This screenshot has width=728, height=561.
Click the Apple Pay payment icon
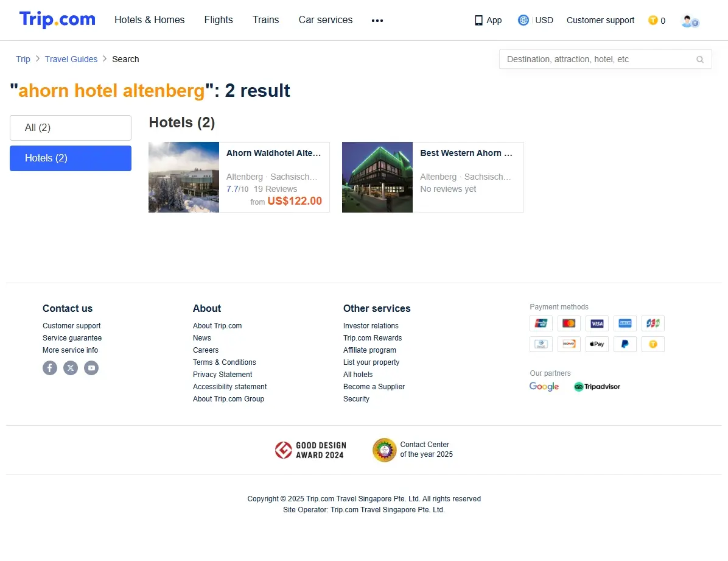[597, 344]
